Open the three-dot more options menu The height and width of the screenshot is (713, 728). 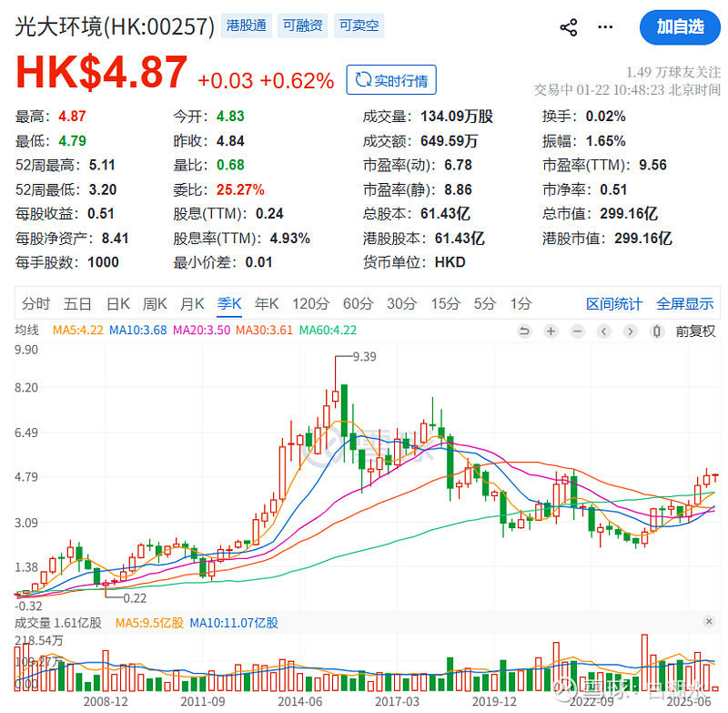[x=605, y=27]
